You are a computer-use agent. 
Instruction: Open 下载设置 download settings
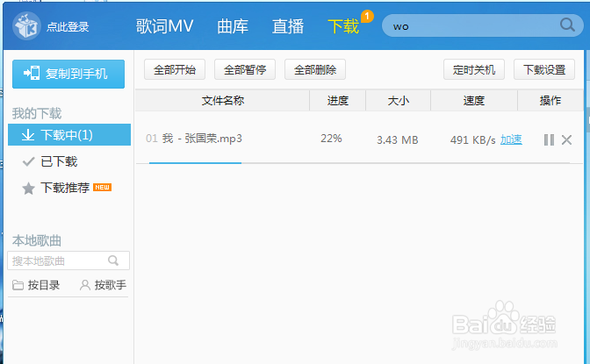pos(544,69)
